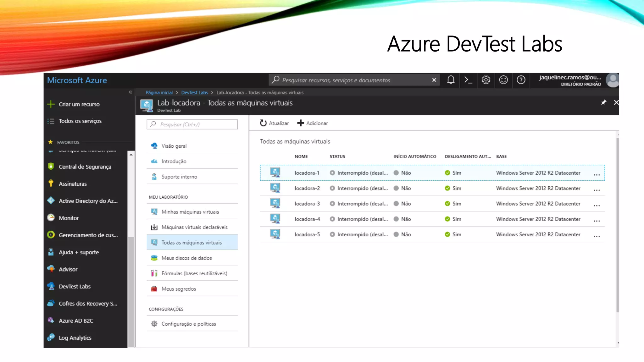Click the locadora-5 VM icon
644x362 pixels.
[275, 234]
